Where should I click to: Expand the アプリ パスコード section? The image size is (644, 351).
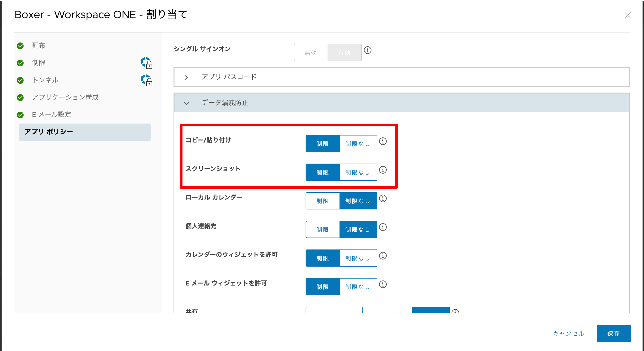pyautogui.click(x=186, y=78)
